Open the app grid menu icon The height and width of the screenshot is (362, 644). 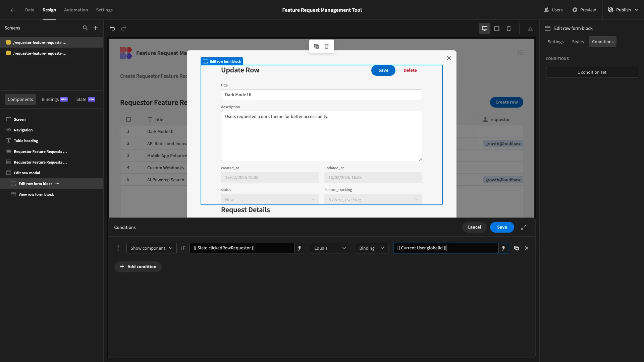(520, 53)
